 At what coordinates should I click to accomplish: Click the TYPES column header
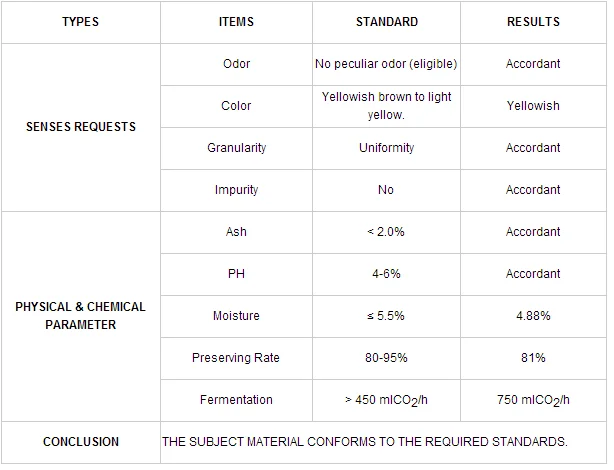80,22
